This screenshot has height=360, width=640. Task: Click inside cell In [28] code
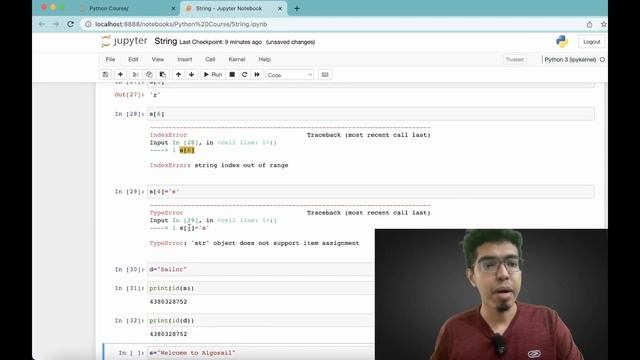(x=371, y=114)
